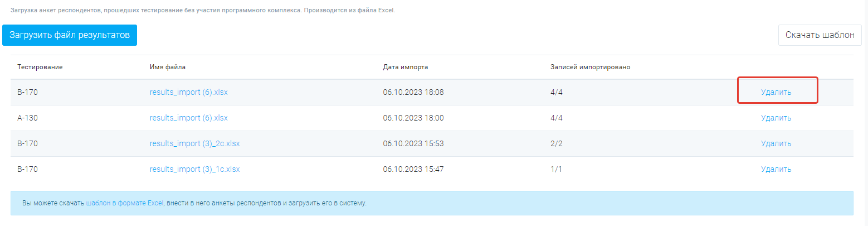Click the 'Дата импорта' column header
The height and width of the screenshot is (226, 868).
(x=406, y=68)
